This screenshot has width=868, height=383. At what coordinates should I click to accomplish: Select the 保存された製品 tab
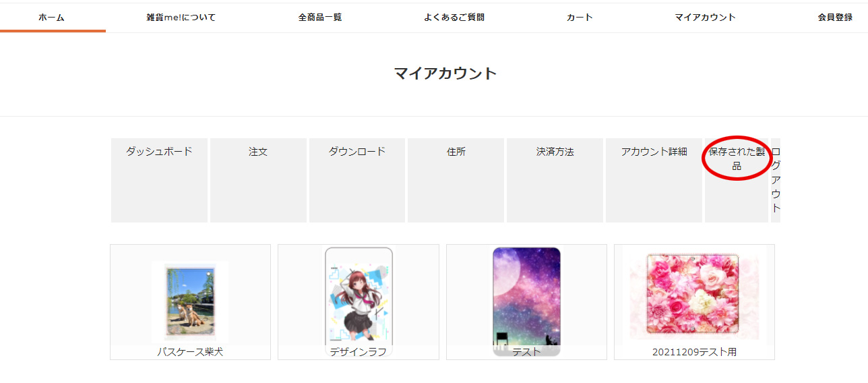tap(737, 180)
